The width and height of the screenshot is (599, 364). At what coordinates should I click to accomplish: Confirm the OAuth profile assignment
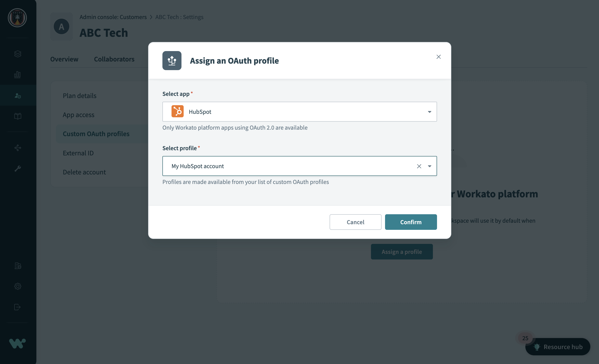point(411,222)
